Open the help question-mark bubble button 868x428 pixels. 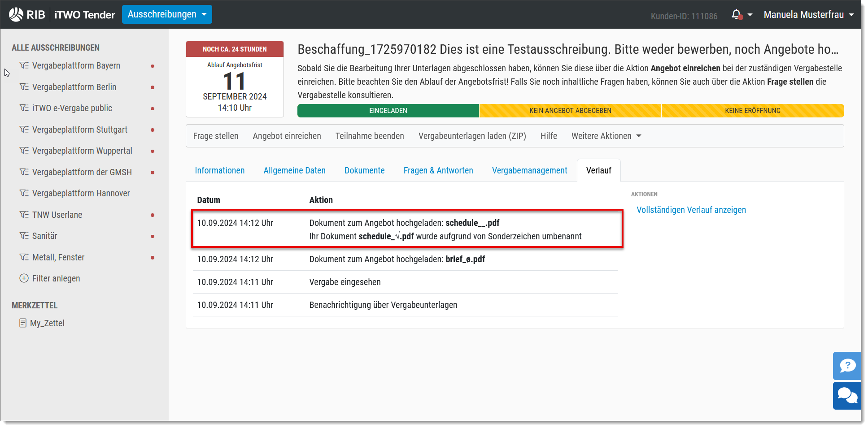tap(847, 366)
